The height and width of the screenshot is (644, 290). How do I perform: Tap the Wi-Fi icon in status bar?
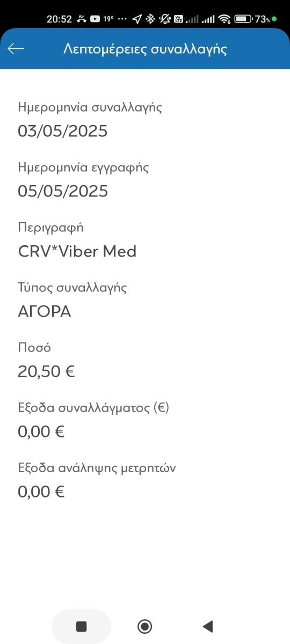coord(224,19)
